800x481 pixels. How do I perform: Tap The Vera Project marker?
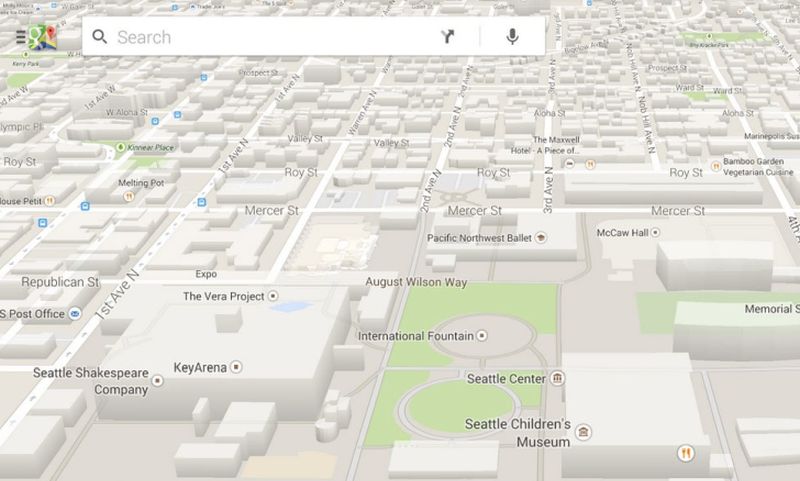pos(274,296)
